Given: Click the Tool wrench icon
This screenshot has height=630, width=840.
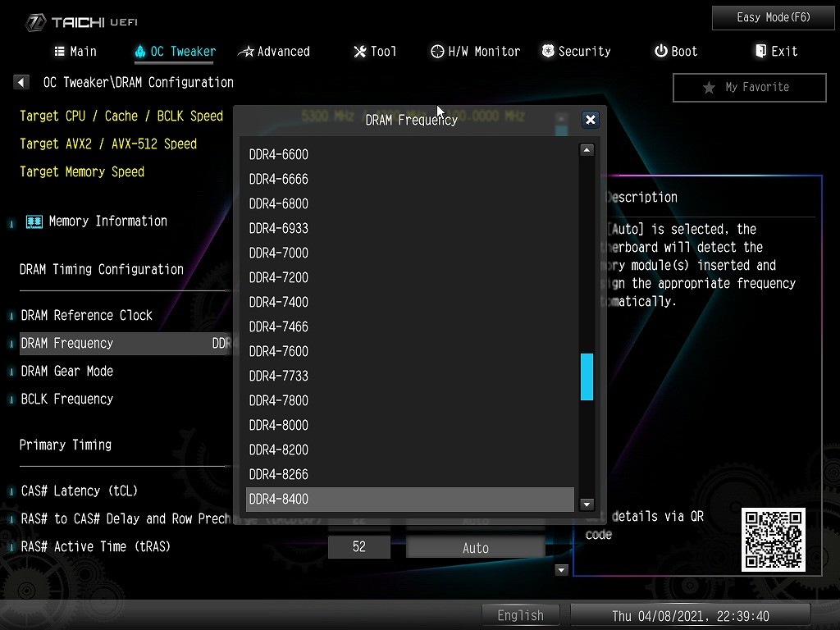Looking at the screenshot, I should [359, 52].
